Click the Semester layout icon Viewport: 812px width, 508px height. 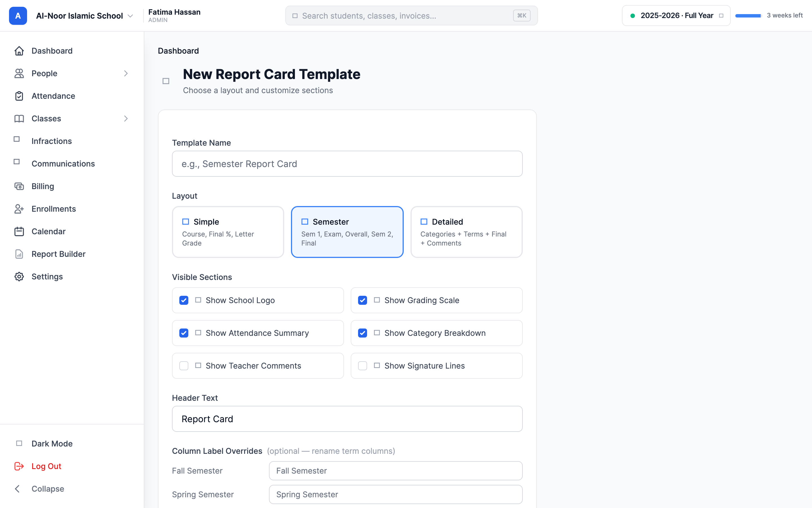pos(305,222)
